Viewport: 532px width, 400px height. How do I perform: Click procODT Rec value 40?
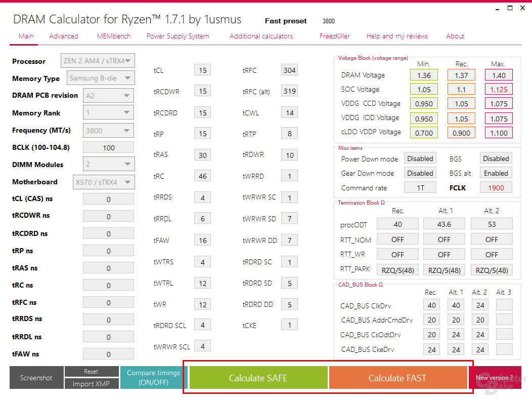tap(397, 224)
